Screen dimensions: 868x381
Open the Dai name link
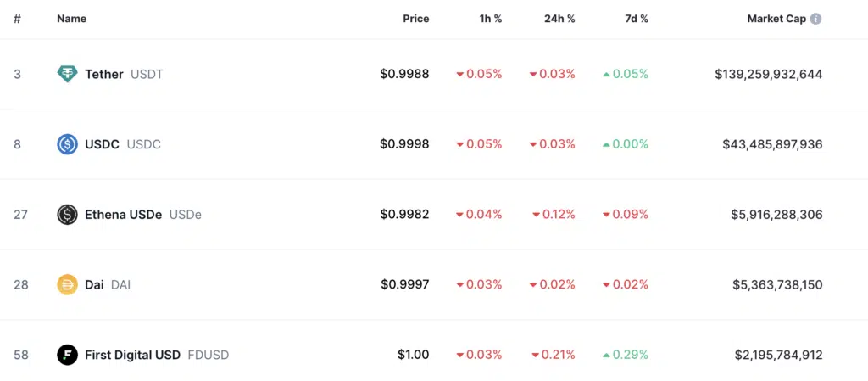[x=94, y=284]
